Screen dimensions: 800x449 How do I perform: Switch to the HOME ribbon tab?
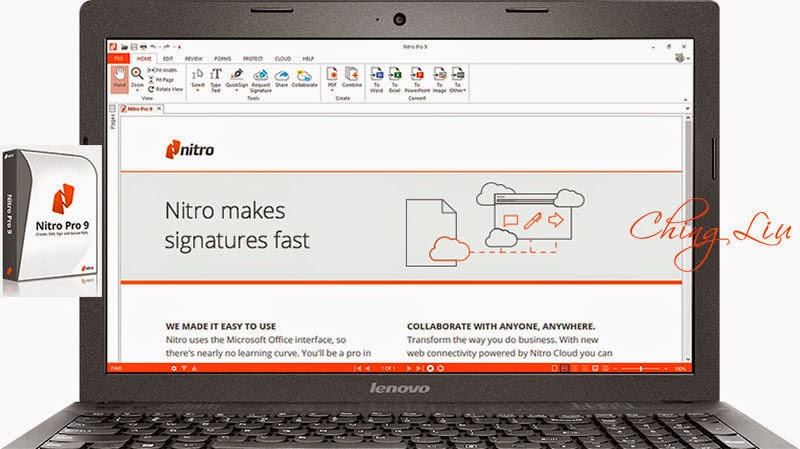(x=144, y=59)
